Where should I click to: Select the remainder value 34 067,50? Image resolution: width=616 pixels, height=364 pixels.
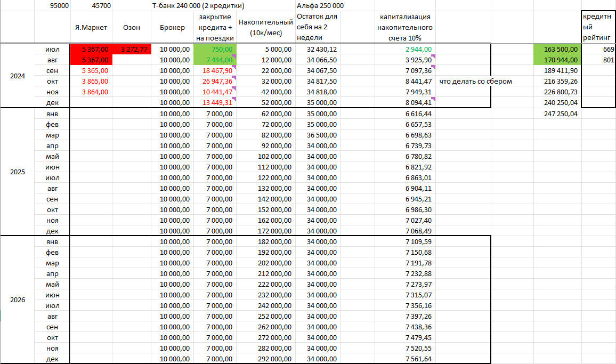tap(318, 71)
